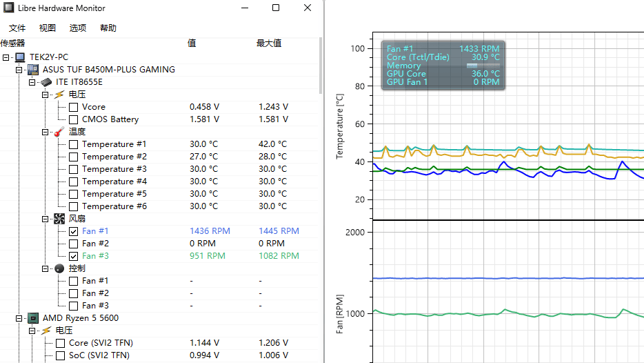644x363 pixels.
Task: Click the ASUS TUF B450M-PLUS motherboard icon
Action: (33, 70)
